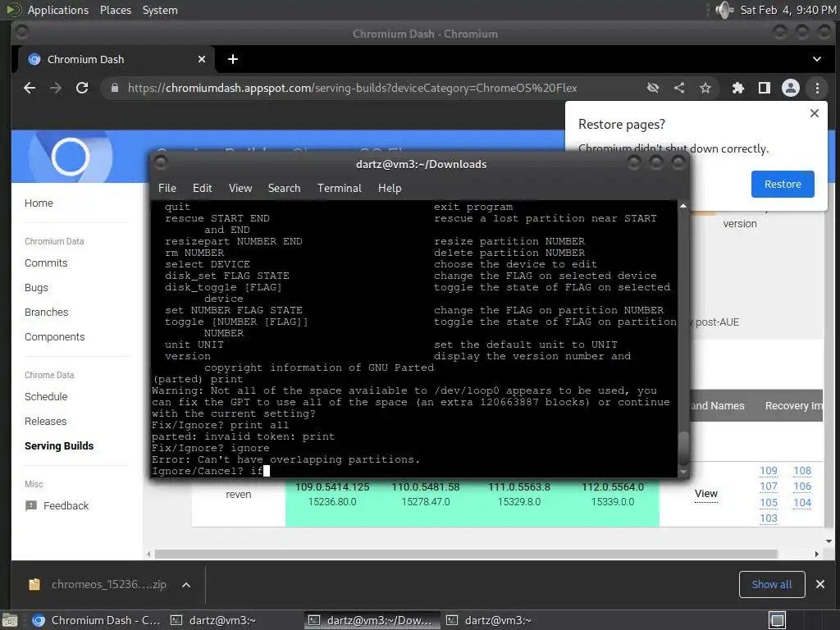Click the Feedback icon in sidebar
840x630 pixels.
[x=31, y=505]
